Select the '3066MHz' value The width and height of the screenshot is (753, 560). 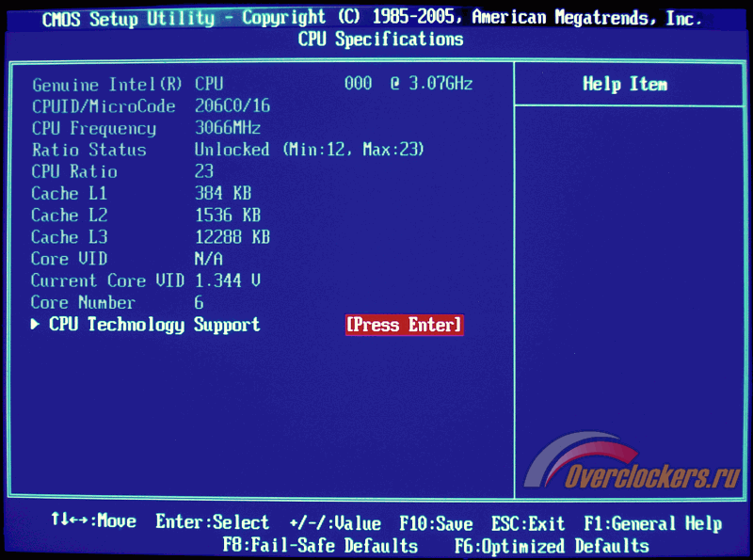[x=228, y=128]
